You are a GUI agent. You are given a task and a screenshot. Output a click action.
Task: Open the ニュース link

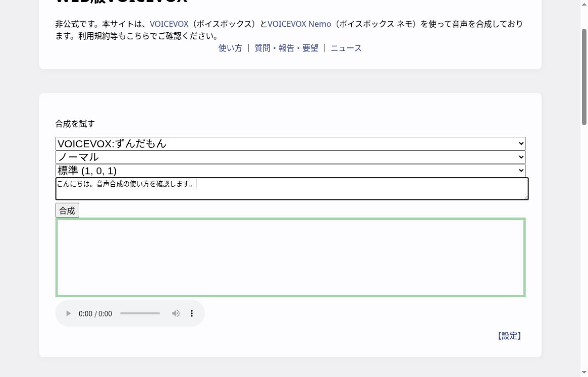[346, 48]
